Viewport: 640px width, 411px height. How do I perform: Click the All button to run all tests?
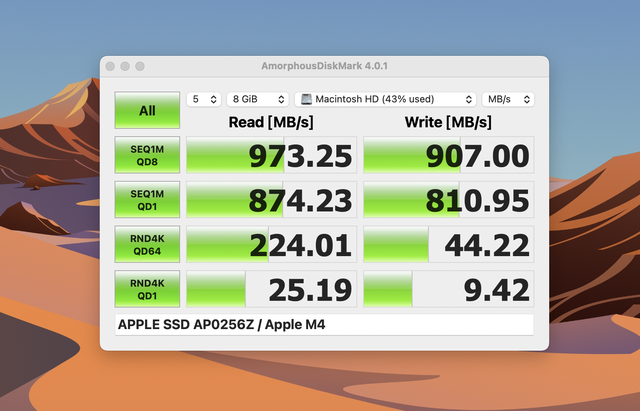pos(146,111)
